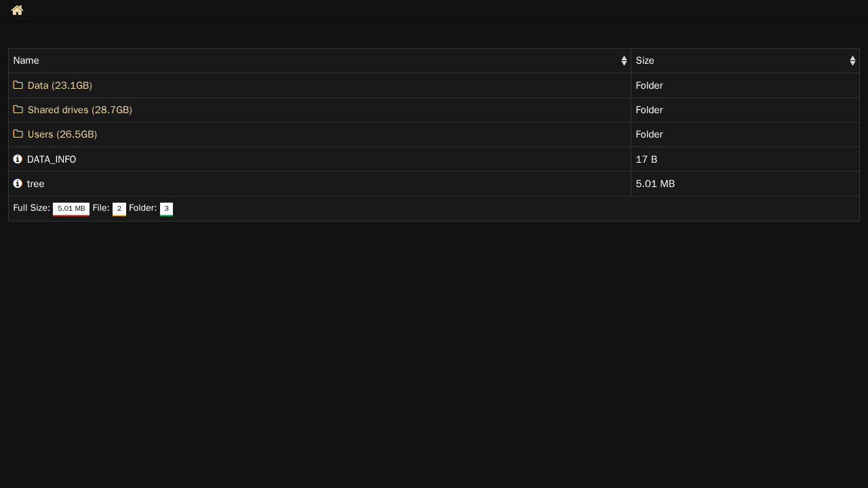Click the 5.01 MB full size badge

[x=71, y=209]
